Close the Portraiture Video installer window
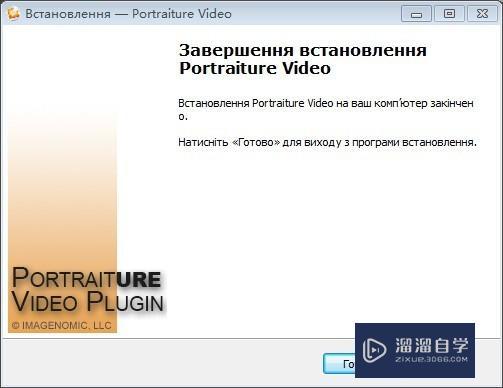This screenshot has height=388, width=503. [x=482, y=14]
